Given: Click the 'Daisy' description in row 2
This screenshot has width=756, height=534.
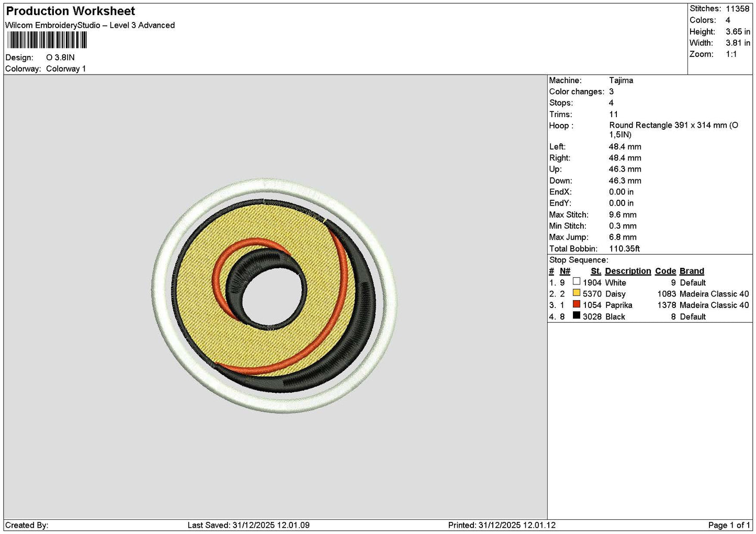Looking at the screenshot, I should coord(615,294).
